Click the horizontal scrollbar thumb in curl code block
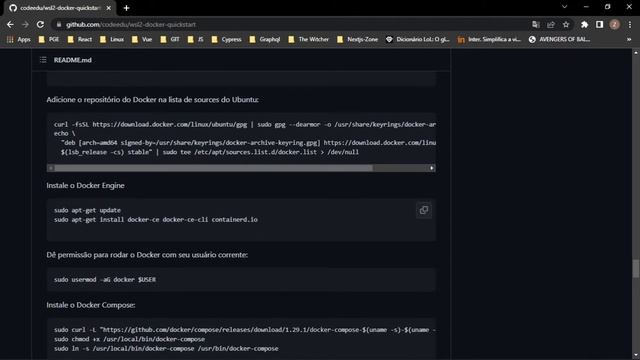This screenshot has height=360, width=640. click(213, 168)
